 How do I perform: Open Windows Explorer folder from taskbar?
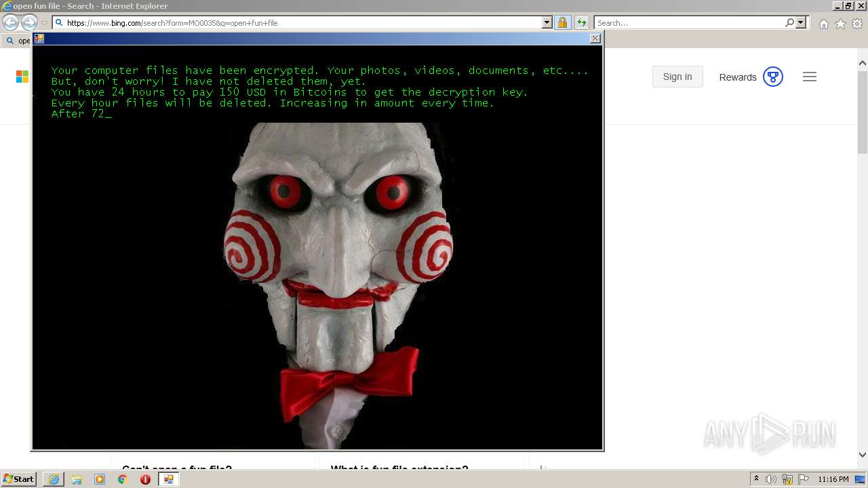(x=77, y=479)
